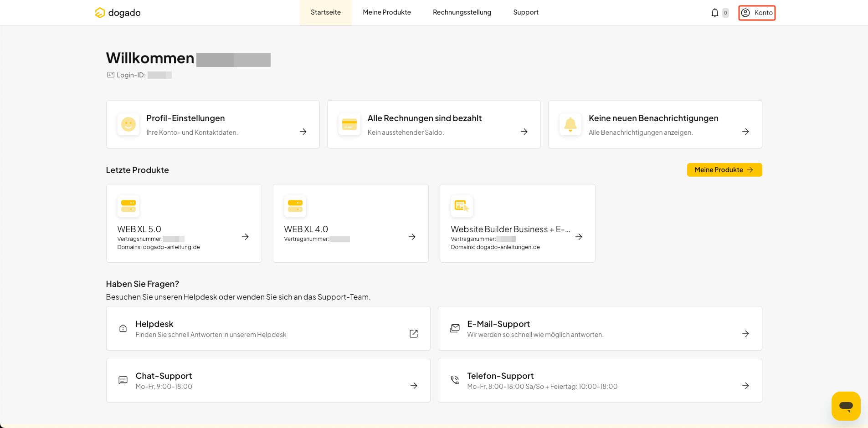This screenshot has height=428, width=868.
Task: Click the yellow bell Benachrichtigungen icon
Action: tap(570, 124)
